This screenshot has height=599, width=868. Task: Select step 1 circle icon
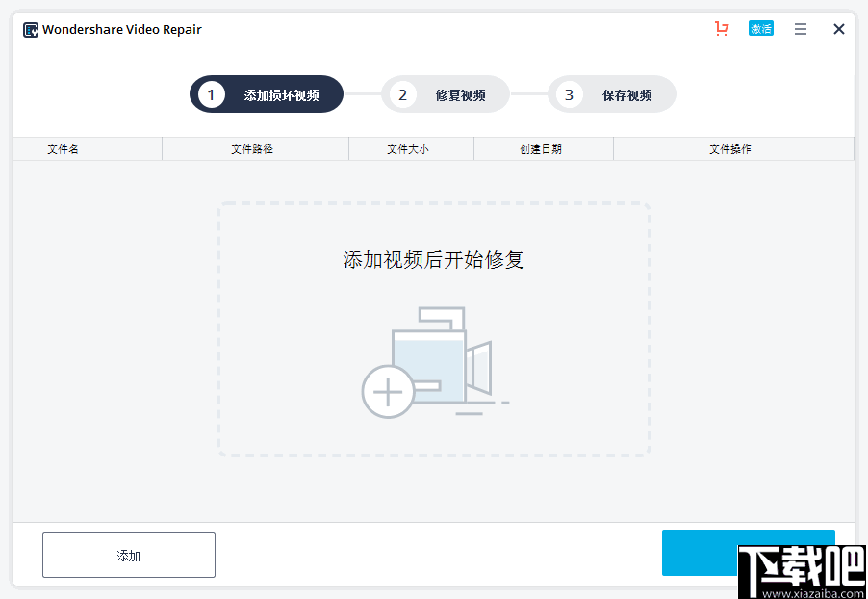[211, 93]
